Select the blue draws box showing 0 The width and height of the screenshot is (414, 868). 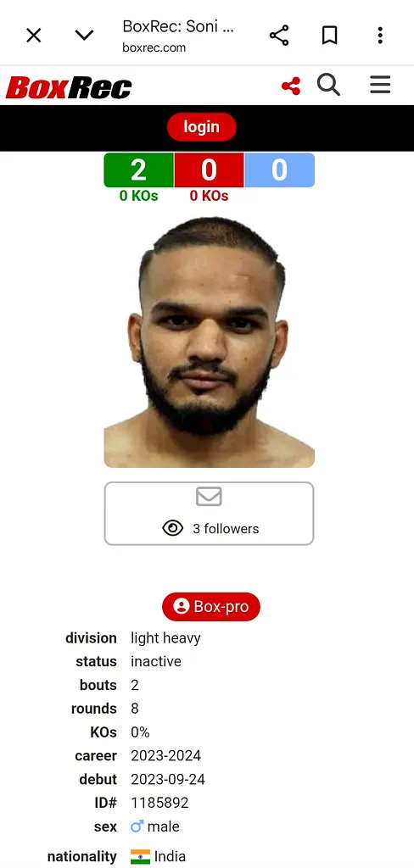click(x=279, y=170)
